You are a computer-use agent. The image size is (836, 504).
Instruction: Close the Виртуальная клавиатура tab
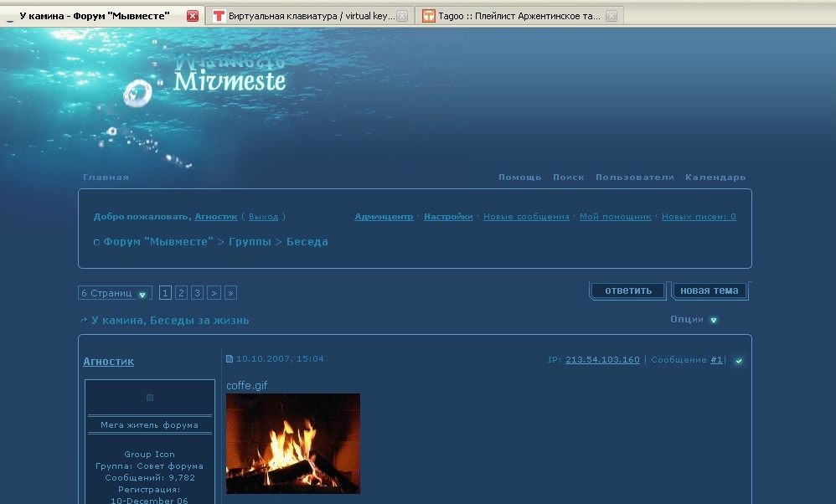coord(402,16)
